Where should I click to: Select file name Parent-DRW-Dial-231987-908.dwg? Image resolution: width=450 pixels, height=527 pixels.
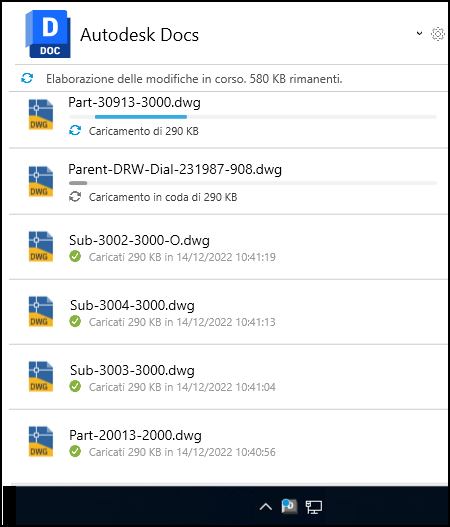pos(175,169)
